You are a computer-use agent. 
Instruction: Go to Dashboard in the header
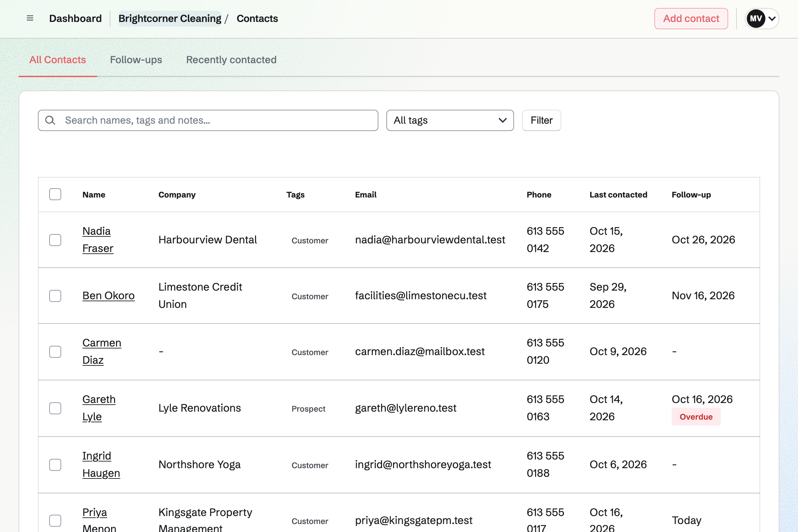[75, 18]
